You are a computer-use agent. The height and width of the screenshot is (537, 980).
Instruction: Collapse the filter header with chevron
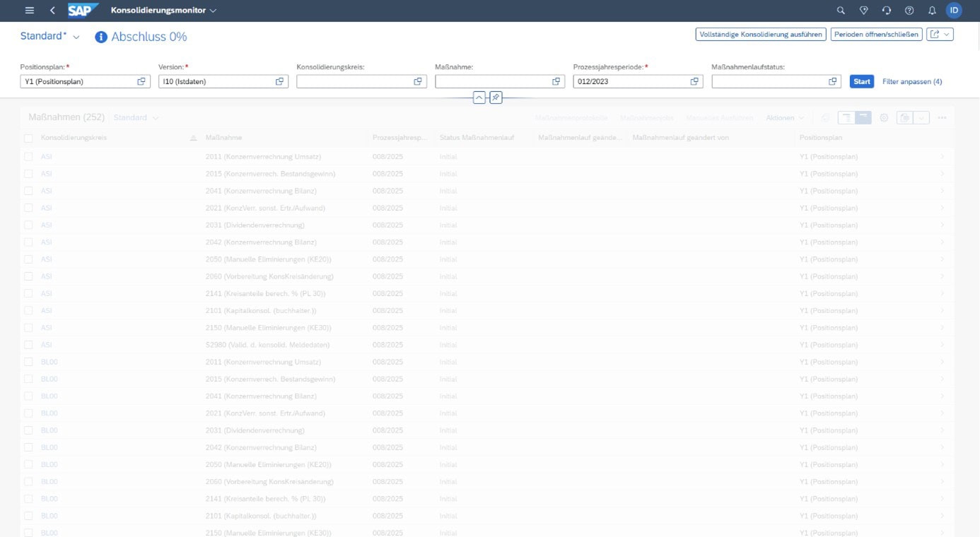[x=479, y=98]
